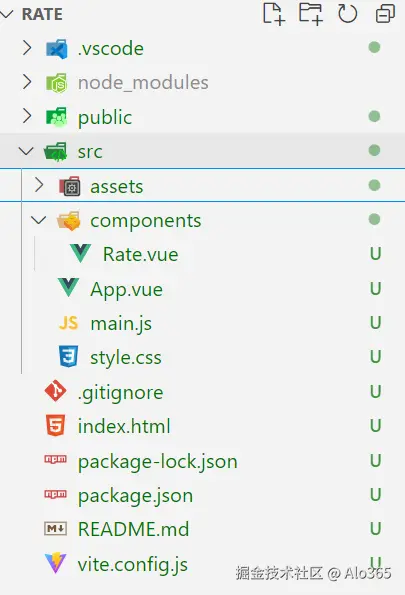Click the HTML5 icon beside index.html
The height and width of the screenshot is (595, 405).
(x=55, y=425)
